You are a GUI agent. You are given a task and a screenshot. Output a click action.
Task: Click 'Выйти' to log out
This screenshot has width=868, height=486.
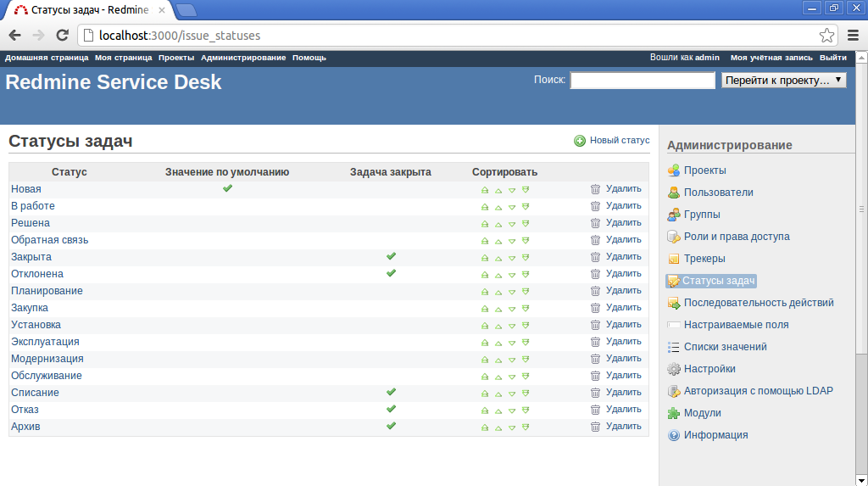[x=832, y=58]
